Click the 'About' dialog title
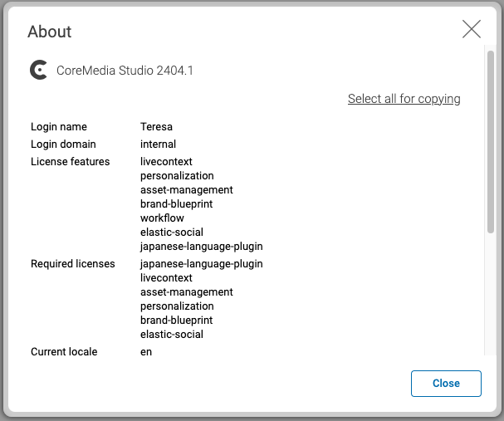The height and width of the screenshot is (421, 504). [50, 32]
